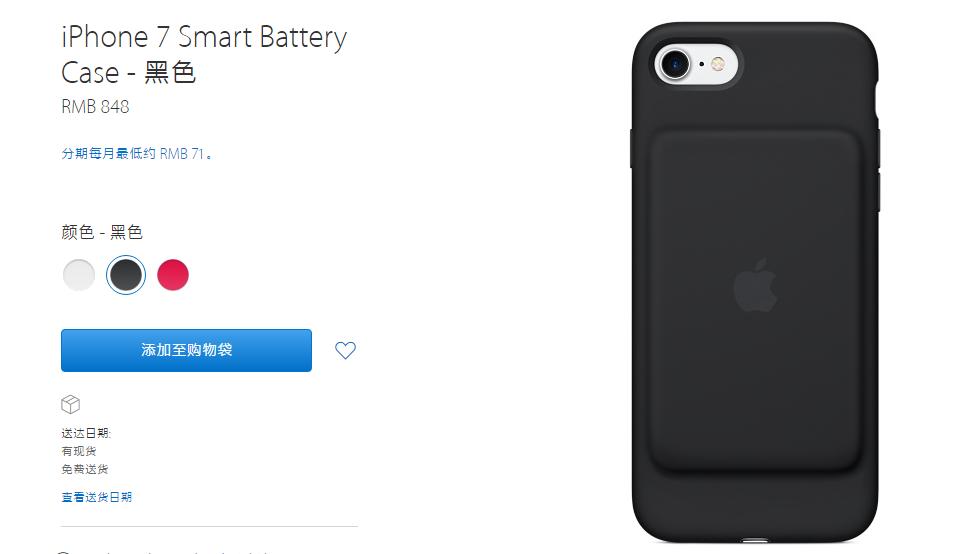Click the 颜色 - 黑色 label
Viewport: 959px width, 554px height.
click(x=102, y=232)
